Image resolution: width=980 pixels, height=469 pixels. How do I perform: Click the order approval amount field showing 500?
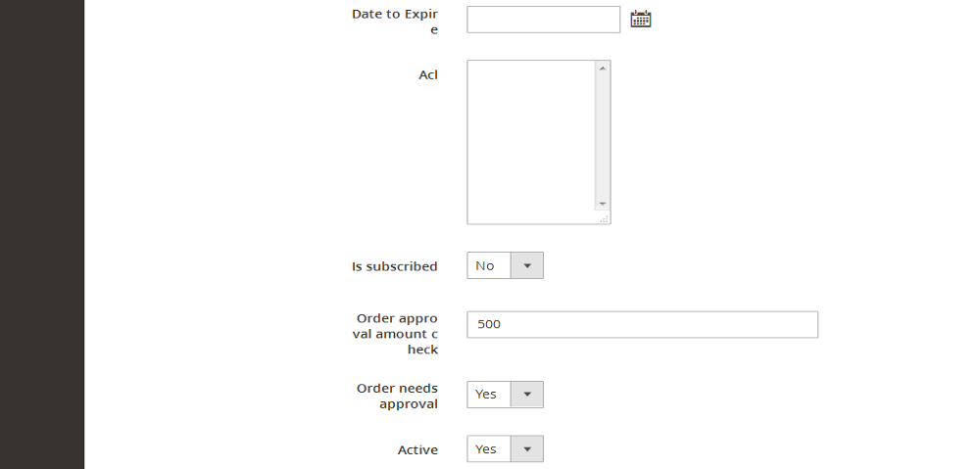[643, 325]
